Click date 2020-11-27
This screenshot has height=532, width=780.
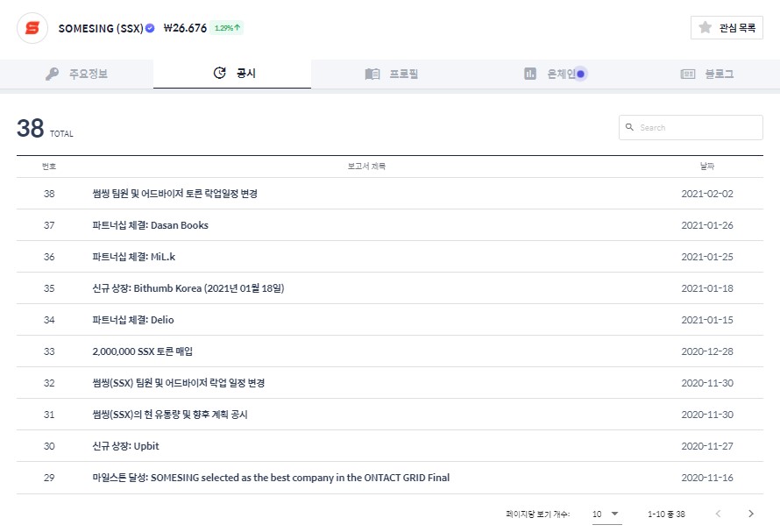coord(707,446)
